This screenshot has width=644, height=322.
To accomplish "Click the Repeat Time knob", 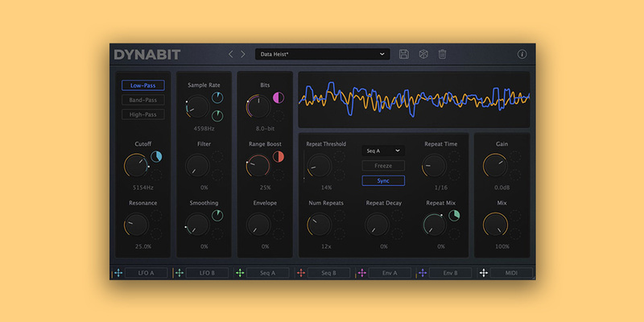I will 434,166.
